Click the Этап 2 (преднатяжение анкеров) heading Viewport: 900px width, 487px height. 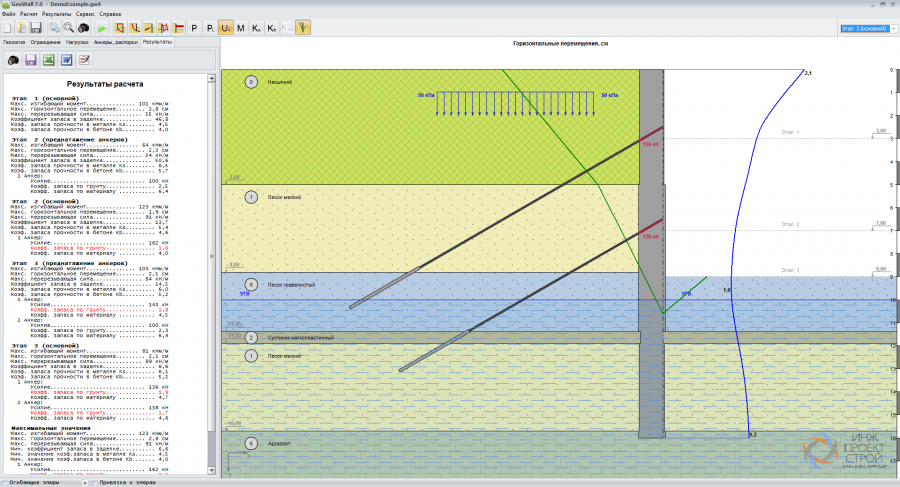[69, 140]
